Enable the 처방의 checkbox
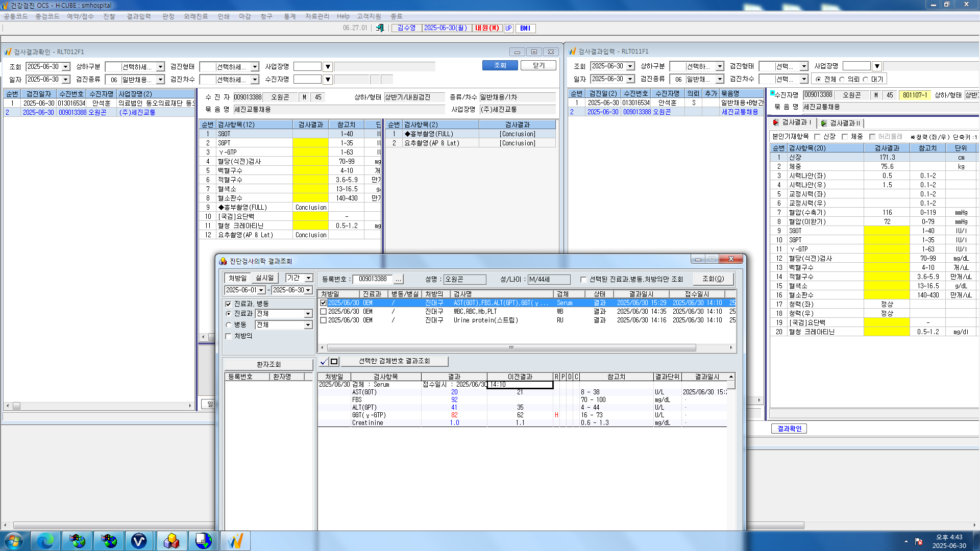The image size is (980, 551). coord(228,336)
